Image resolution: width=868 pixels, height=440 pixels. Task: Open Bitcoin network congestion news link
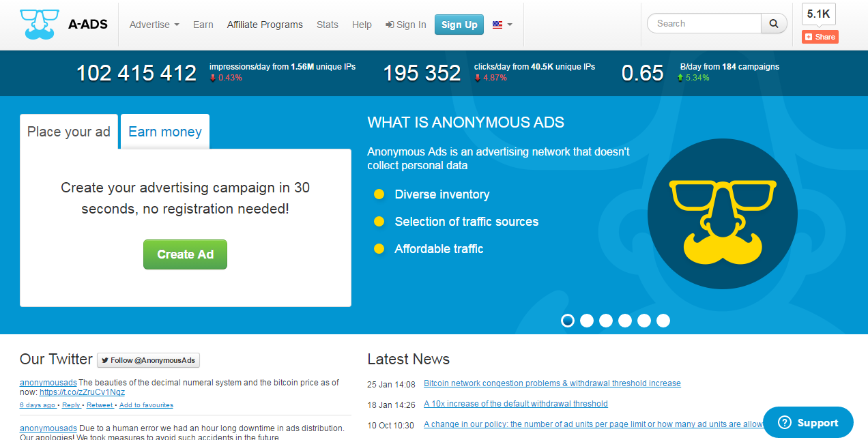pyautogui.click(x=552, y=383)
